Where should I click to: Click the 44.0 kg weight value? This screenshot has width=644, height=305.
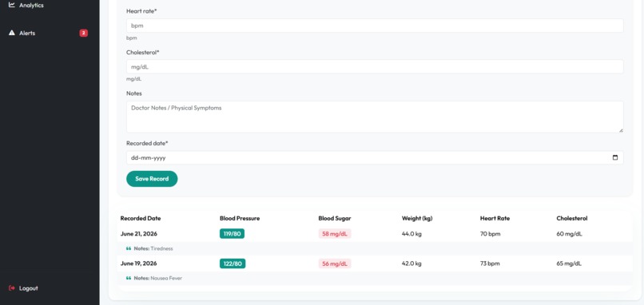point(411,234)
